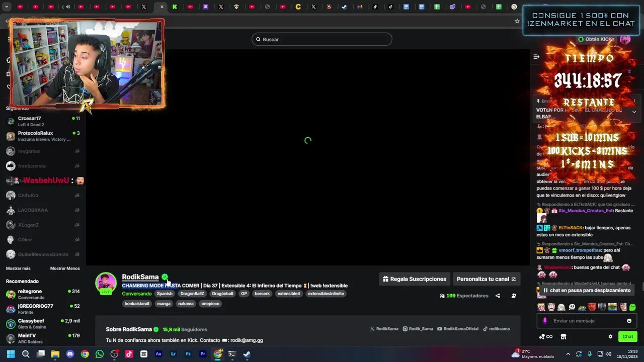Screen dimensions: 644x362
Task: Open RodikSamaOficial YouTube link
Action: 458,329
